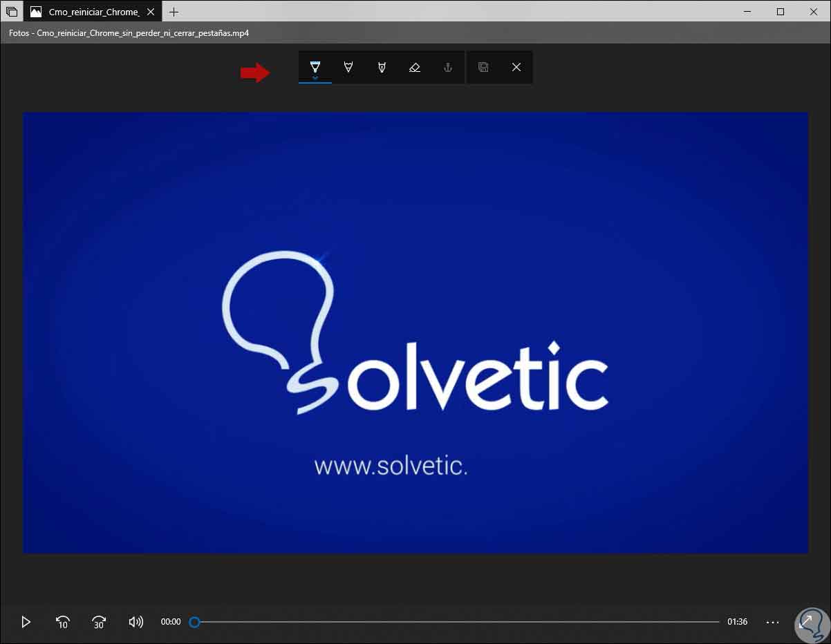Image resolution: width=831 pixels, height=644 pixels.
Task: Play the video
Action: point(26,622)
